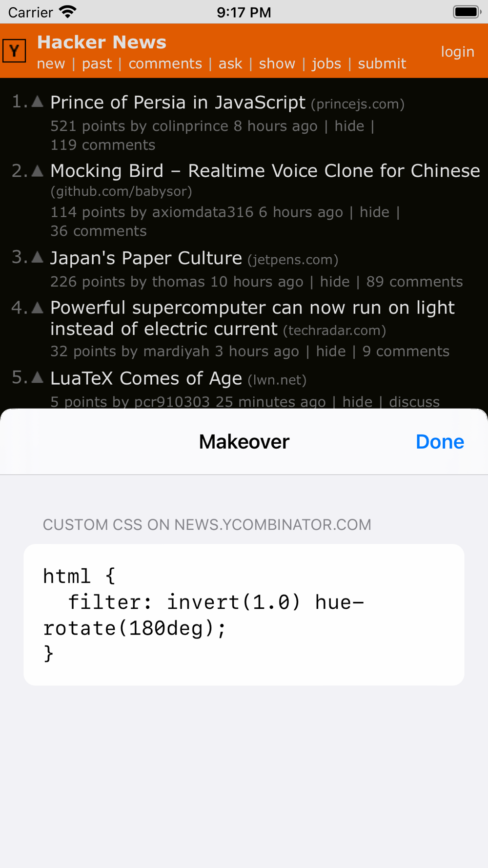Upvote the Mocking Bird story
This screenshot has width=488, height=868.
click(38, 170)
